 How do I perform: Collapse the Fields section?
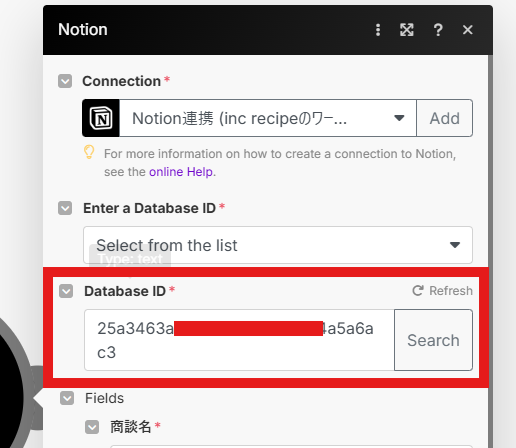point(67,398)
